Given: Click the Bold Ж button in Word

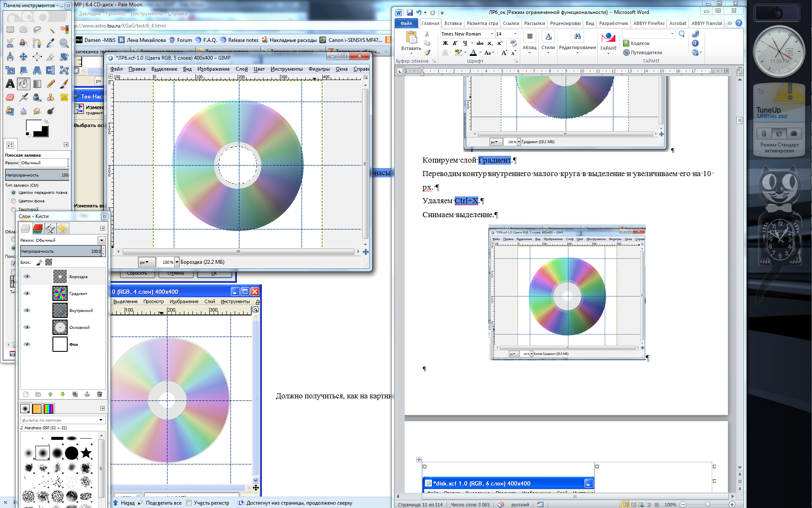Looking at the screenshot, I should (x=445, y=43).
